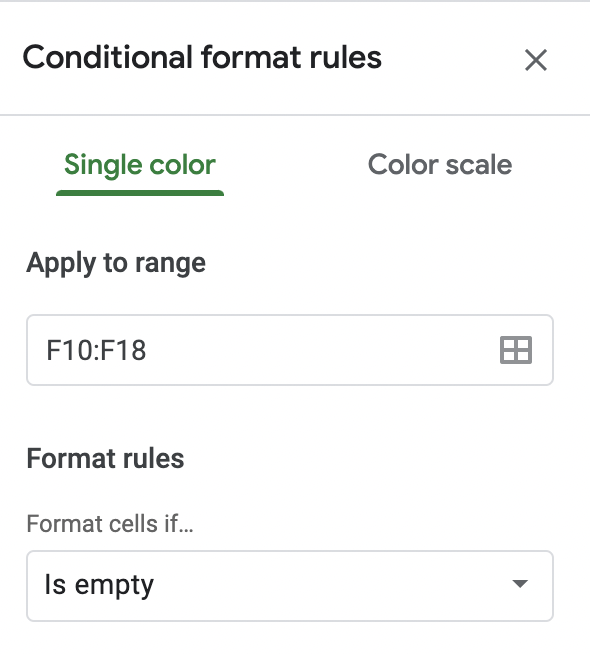This screenshot has height=654, width=590.
Task: Click the arrow beside 'Is empty'
Action: tap(520, 584)
